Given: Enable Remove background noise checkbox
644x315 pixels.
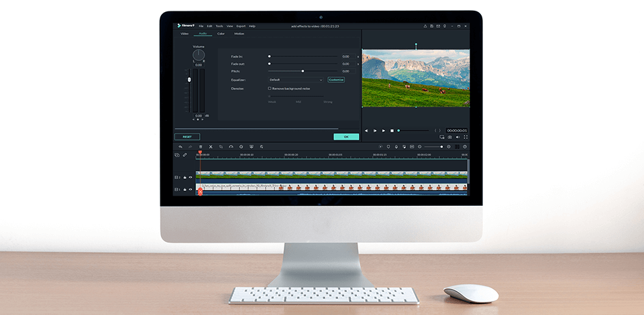Looking at the screenshot, I should click(x=270, y=88).
